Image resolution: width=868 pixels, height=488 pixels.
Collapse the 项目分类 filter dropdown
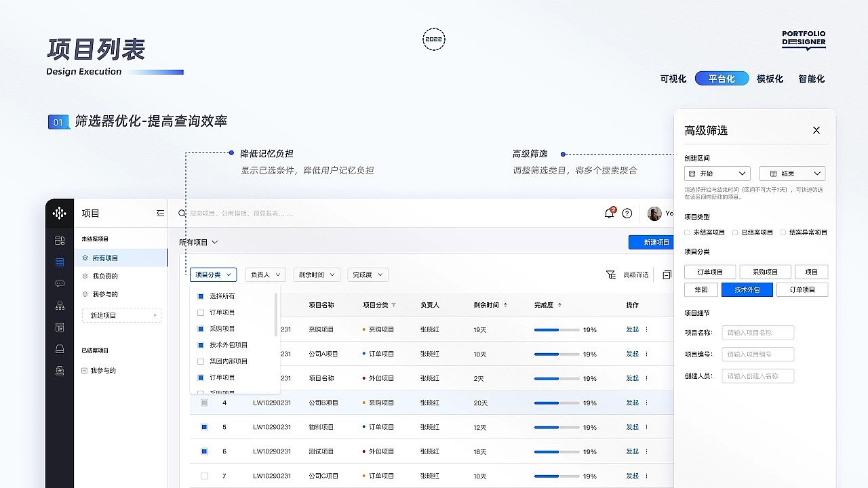(213, 274)
